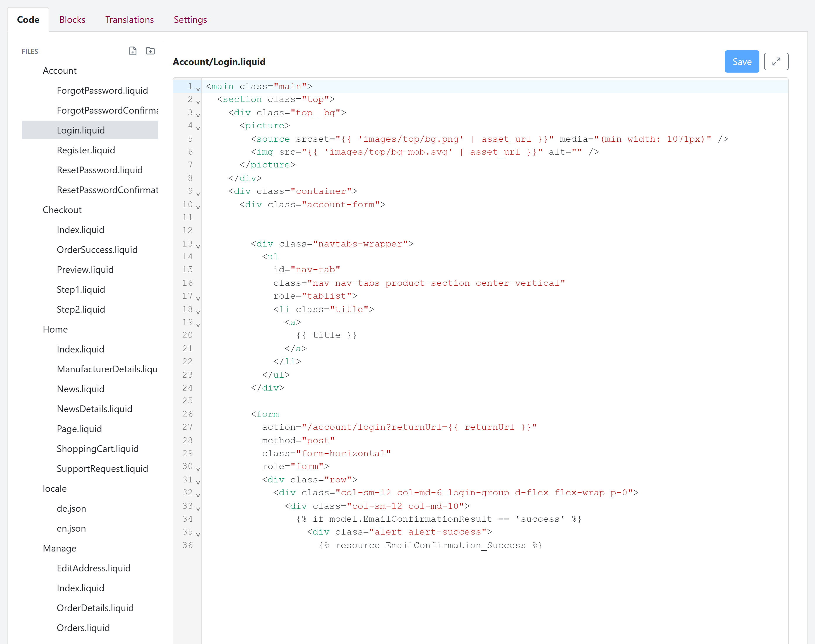
Task: Open Register.liquid file
Action: [85, 150]
